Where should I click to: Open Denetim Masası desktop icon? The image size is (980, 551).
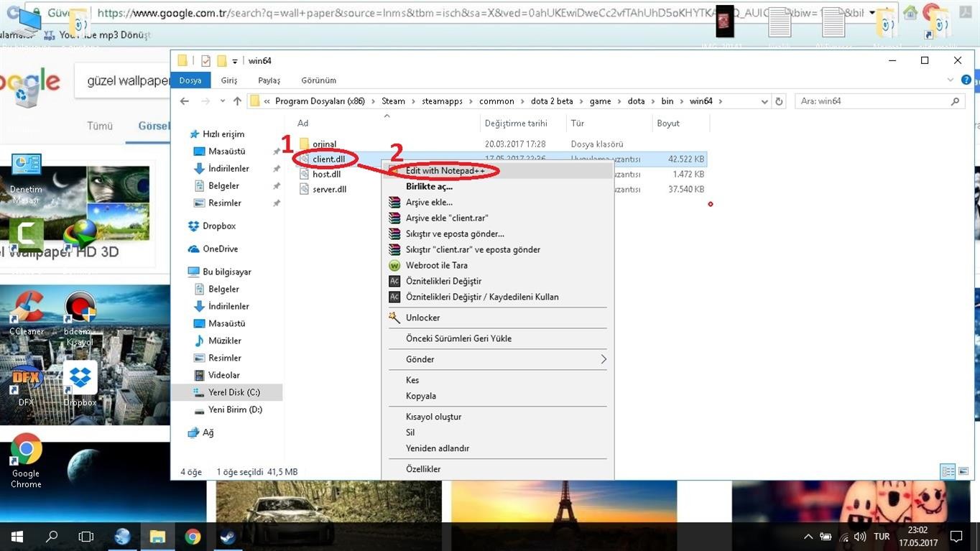pyautogui.click(x=26, y=179)
